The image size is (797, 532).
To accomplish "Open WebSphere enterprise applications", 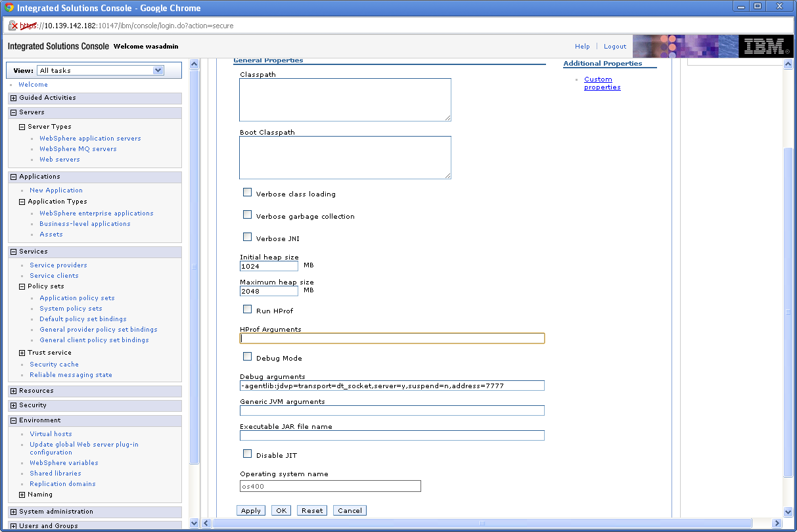I will point(97,213).
